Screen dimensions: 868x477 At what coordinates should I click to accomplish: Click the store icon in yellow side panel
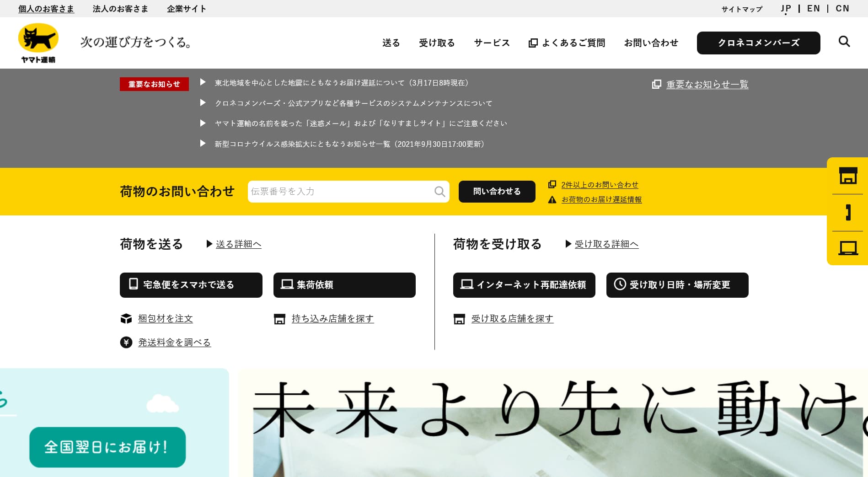coord(848,176)
